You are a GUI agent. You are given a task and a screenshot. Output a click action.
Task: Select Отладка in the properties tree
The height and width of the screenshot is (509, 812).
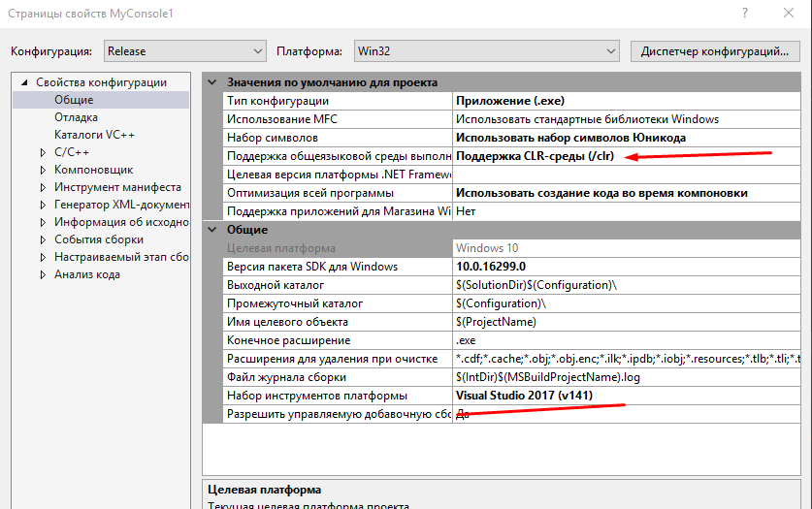(x=76, y=117)
